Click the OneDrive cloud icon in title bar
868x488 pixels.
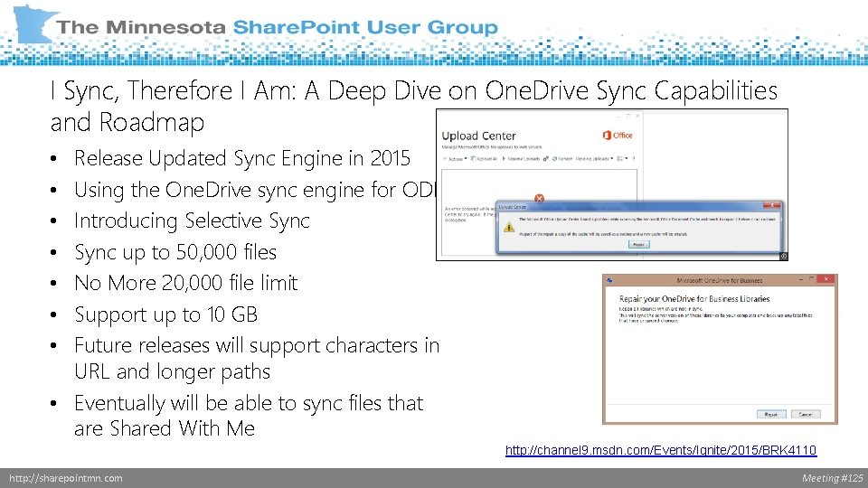pyautogui.click(x=609, y=280)
